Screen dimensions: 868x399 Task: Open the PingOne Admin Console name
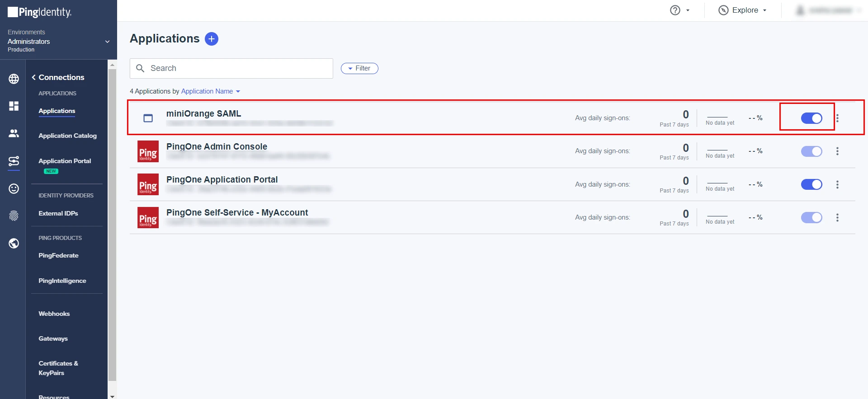(x=217, y=146)
